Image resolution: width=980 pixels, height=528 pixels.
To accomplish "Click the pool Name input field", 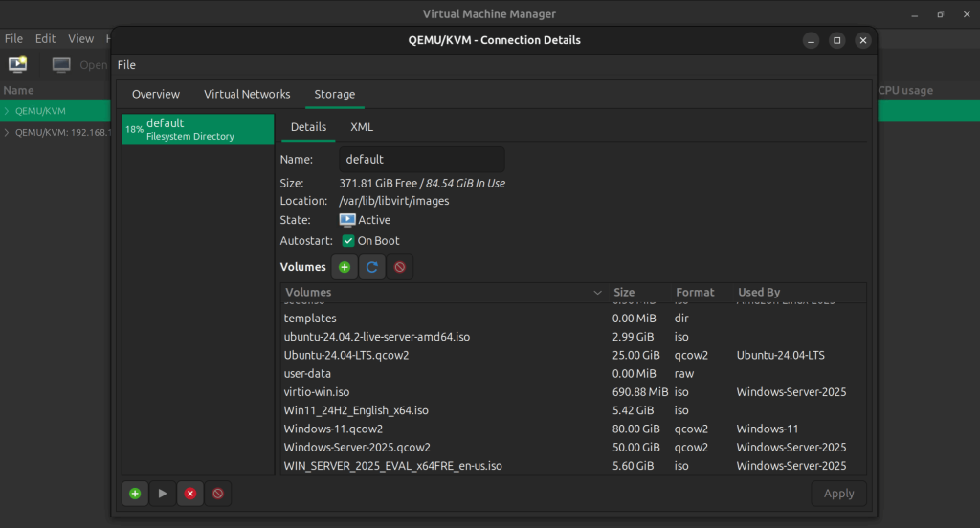I will pyautogui.click(x=422, y=160).
